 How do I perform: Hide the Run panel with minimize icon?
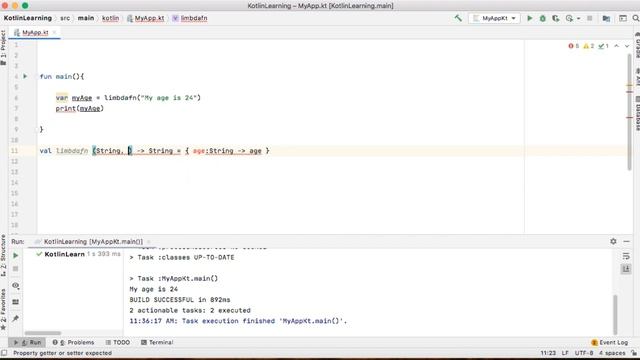click(x=627, y=241)
